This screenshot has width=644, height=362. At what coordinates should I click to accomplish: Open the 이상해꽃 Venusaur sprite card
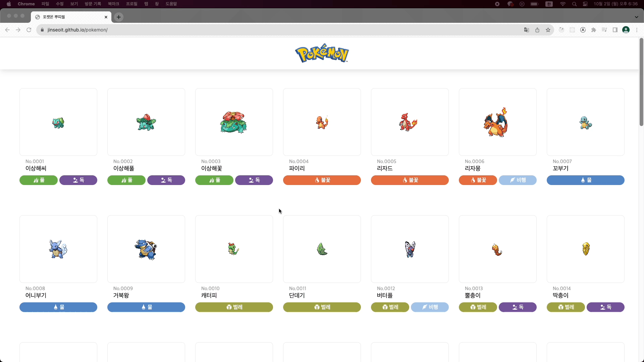pos(234,122)
